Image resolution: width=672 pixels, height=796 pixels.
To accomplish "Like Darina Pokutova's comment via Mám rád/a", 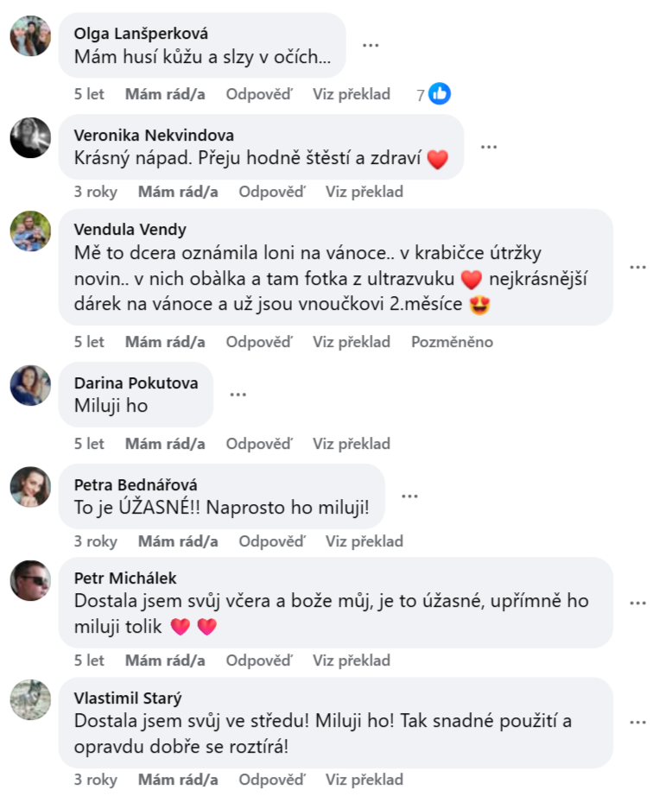I will (165, 444).
